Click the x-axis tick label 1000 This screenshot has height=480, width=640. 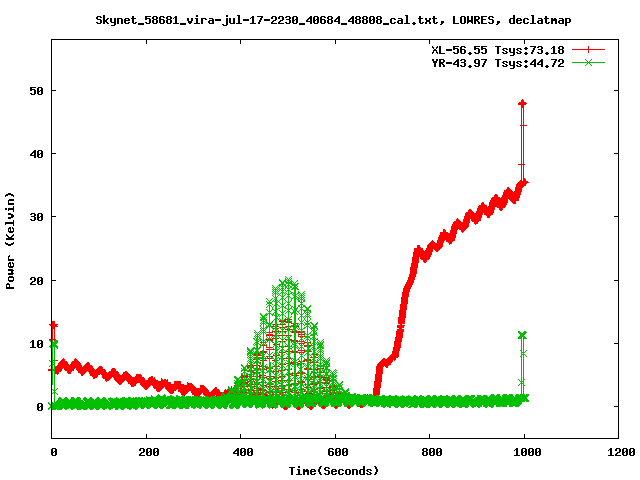pyautogui.click(x=527, y=452)
